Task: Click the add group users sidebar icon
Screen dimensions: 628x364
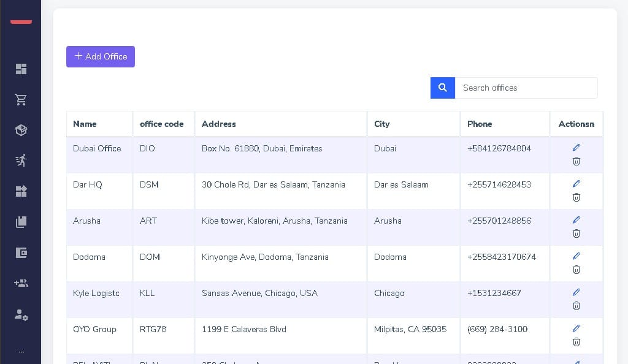Action: [21, 283]
